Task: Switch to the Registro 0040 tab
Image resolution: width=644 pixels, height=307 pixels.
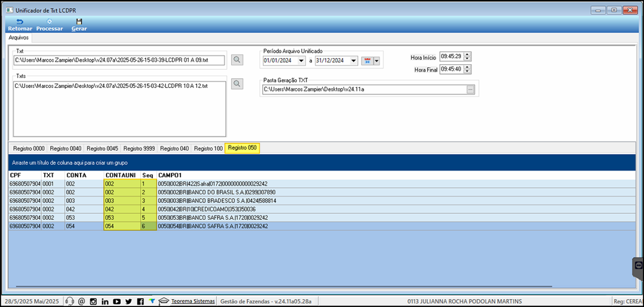Action: [65, 148]
